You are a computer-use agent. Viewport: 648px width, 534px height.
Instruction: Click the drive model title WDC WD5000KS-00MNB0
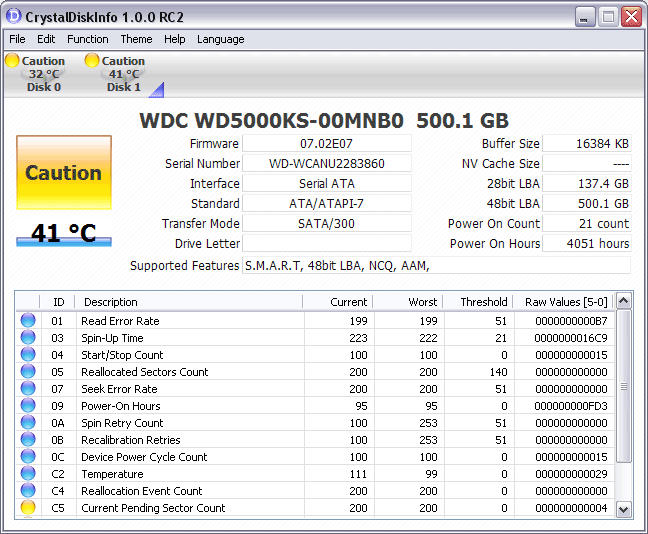pyautogui.click(x=272, y=121)
